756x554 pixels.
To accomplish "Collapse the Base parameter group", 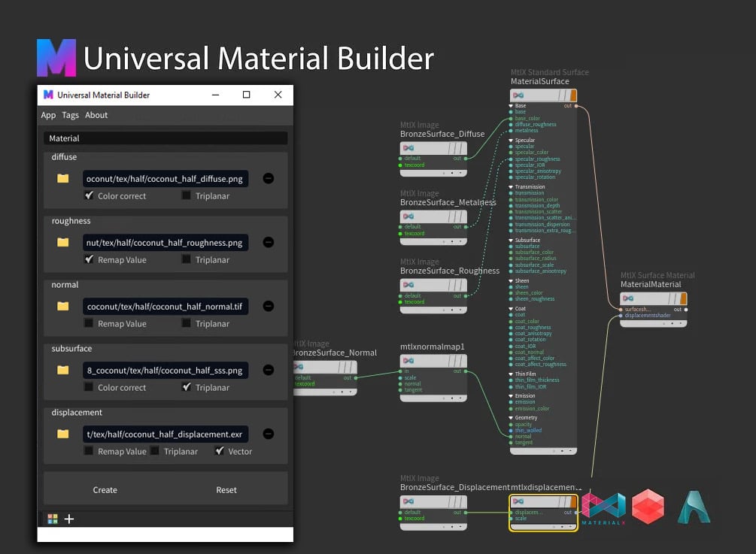I will [511, 105].
